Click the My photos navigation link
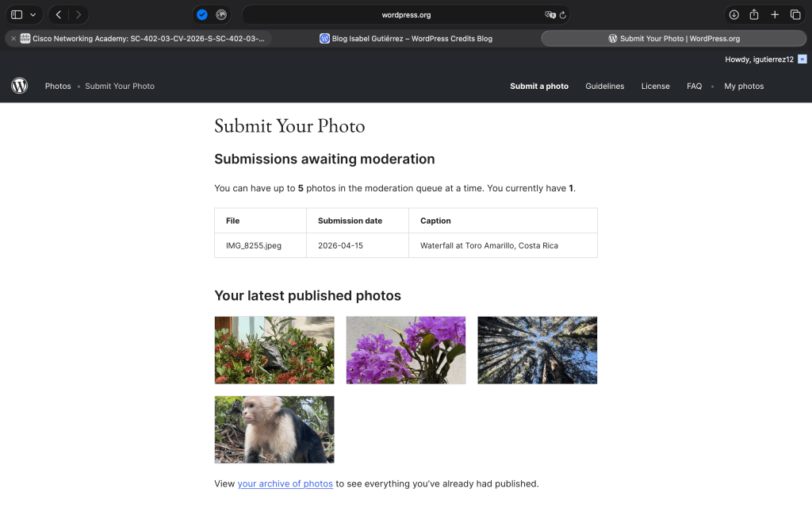 744,86
